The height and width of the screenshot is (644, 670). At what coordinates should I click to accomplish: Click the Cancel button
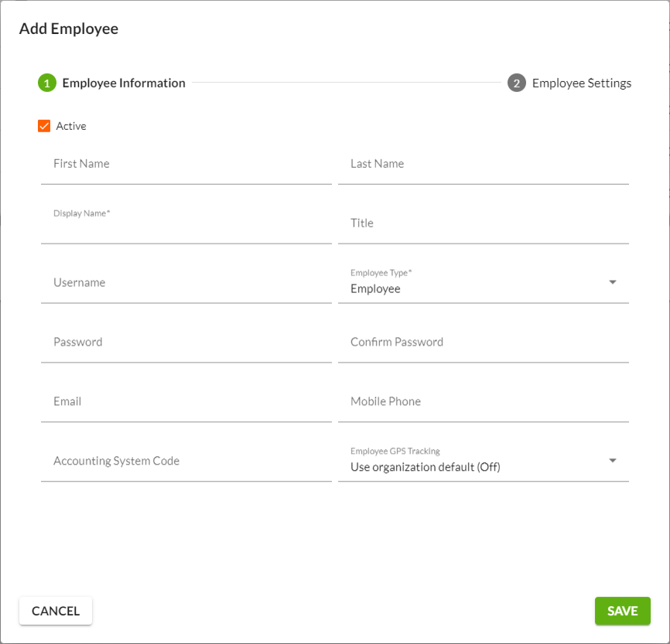click(56, 611)
